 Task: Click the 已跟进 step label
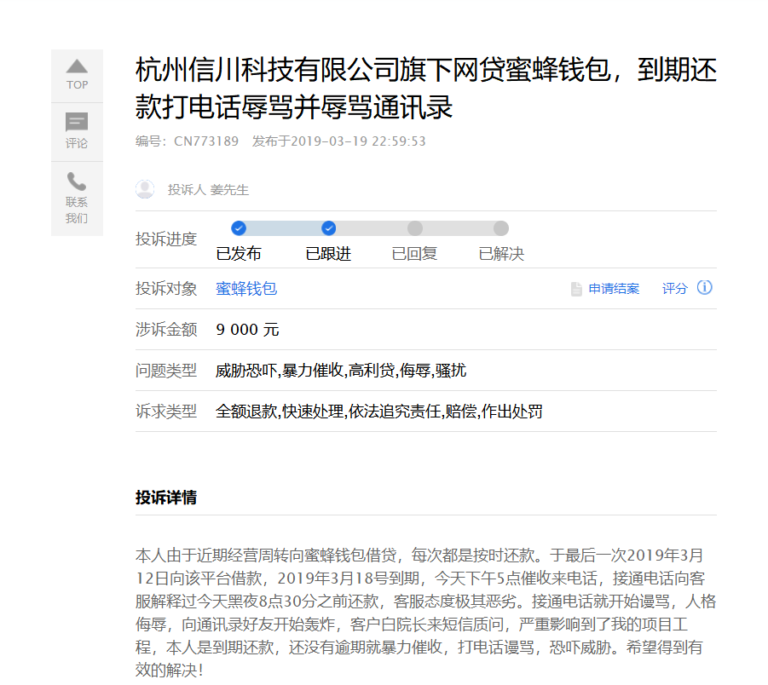pos(328,254)
